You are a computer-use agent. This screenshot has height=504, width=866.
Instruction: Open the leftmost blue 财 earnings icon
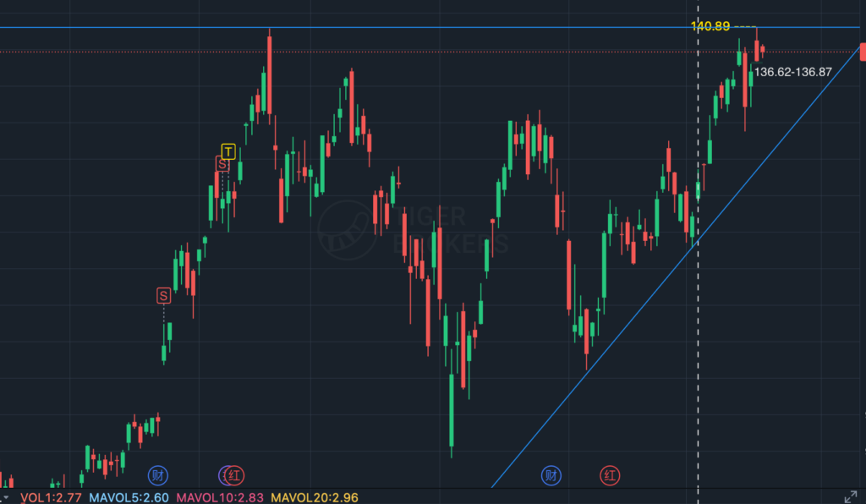coord(157,475)
